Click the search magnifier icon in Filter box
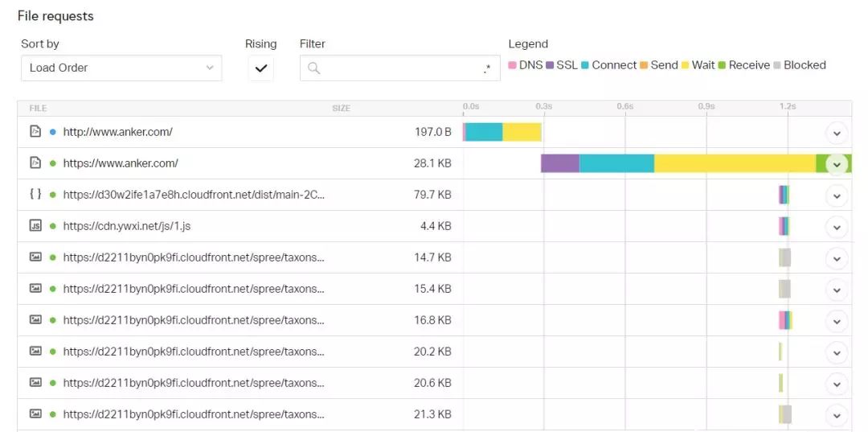The height and width of the screenshot is (432, 868). (314, 68)
